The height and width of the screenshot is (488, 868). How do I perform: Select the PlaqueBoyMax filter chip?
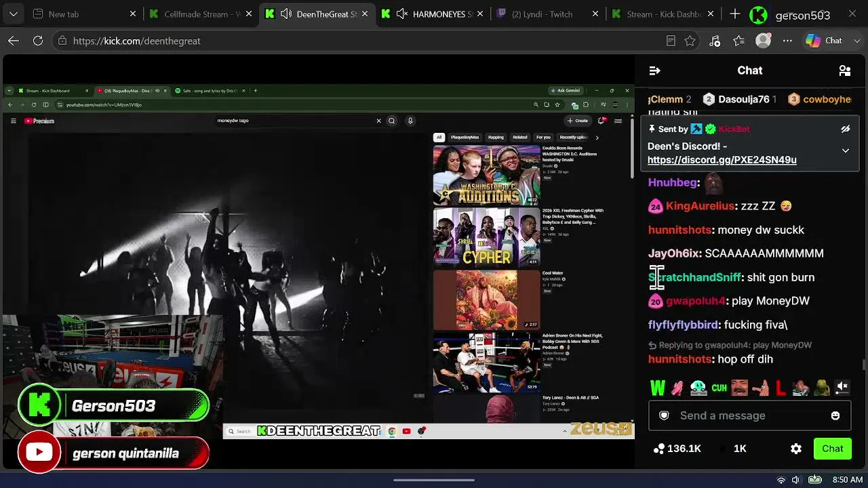click(465, 138)
